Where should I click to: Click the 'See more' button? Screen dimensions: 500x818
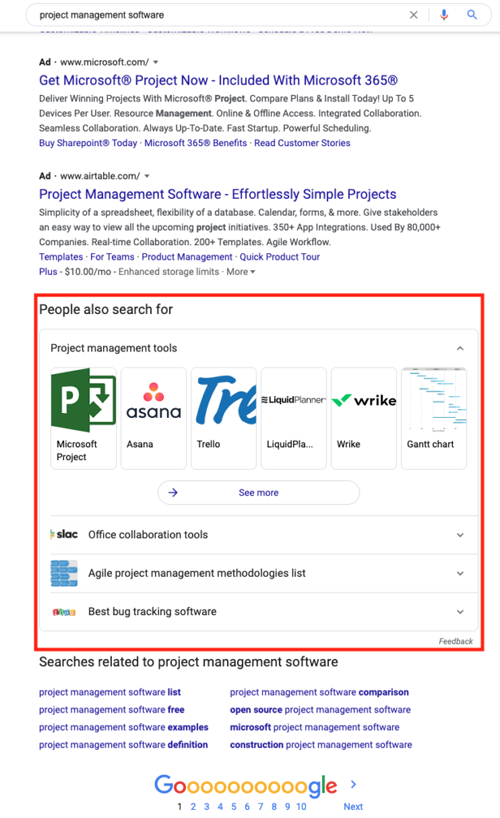[258, 492]
